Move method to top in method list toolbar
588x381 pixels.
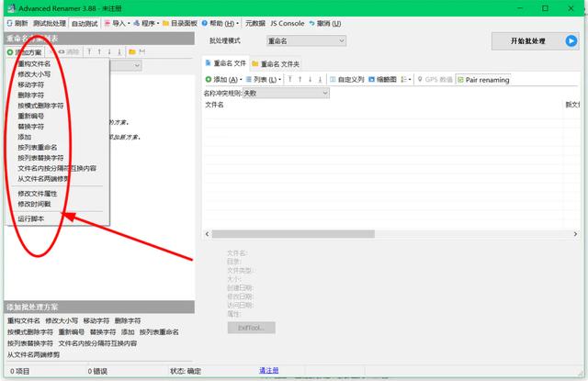[x=89, y=51]
